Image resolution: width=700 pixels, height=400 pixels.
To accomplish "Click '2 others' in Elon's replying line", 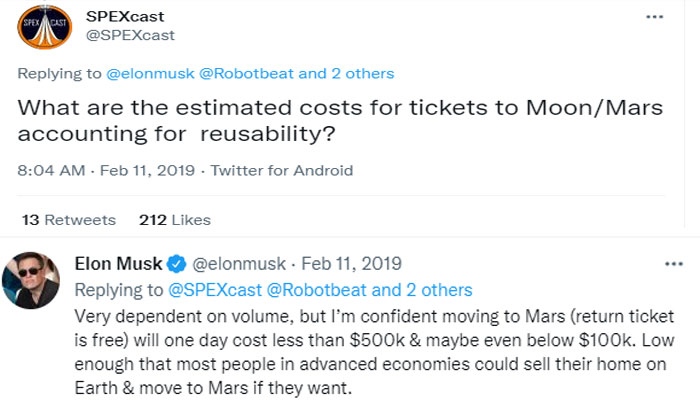I will click(437, 289).
